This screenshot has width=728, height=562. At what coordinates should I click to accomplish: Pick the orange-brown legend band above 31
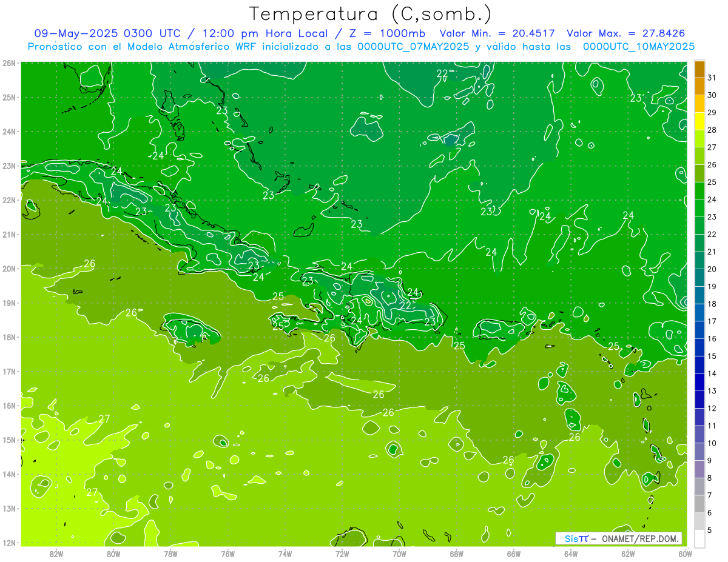click(699, 69)
